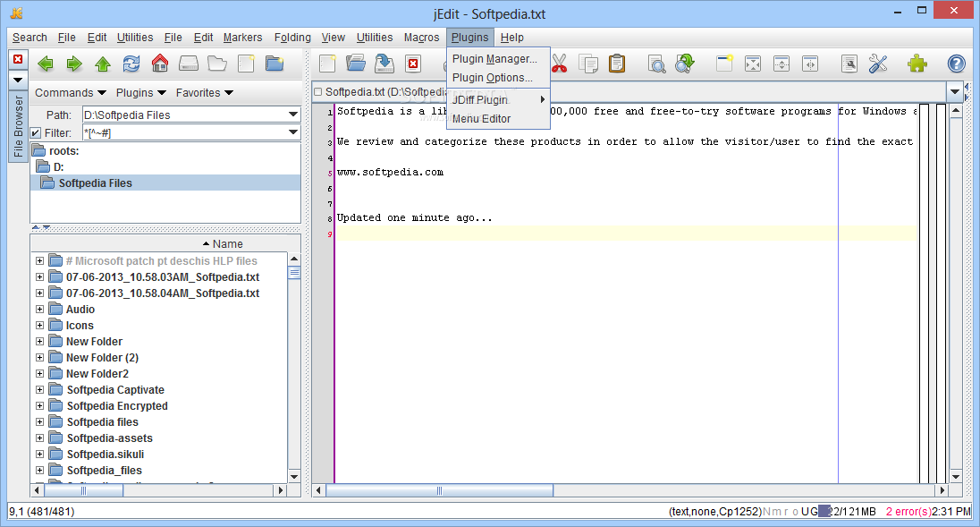Expand the Softpedia Captivate folder
Viewport: 980px width, 527px height.
pos(40,389)
